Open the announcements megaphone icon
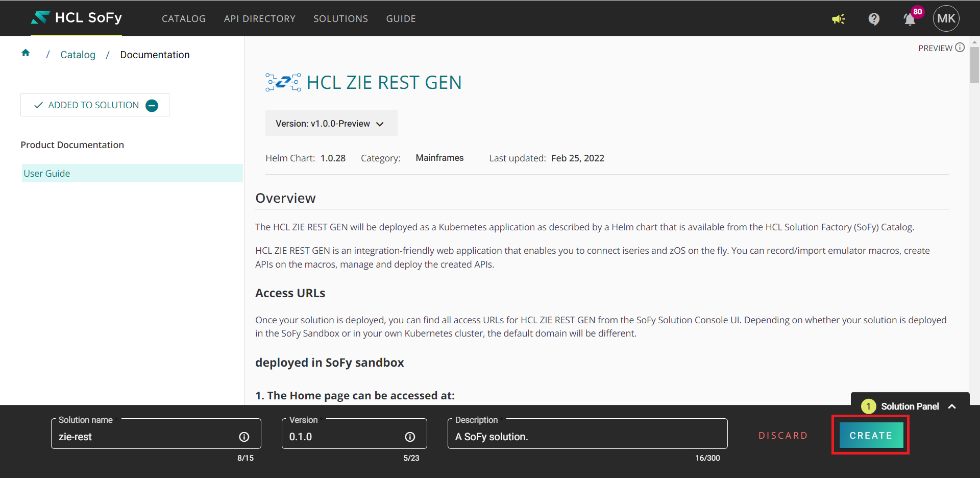 pyautogui.click(x=838, y=19)
